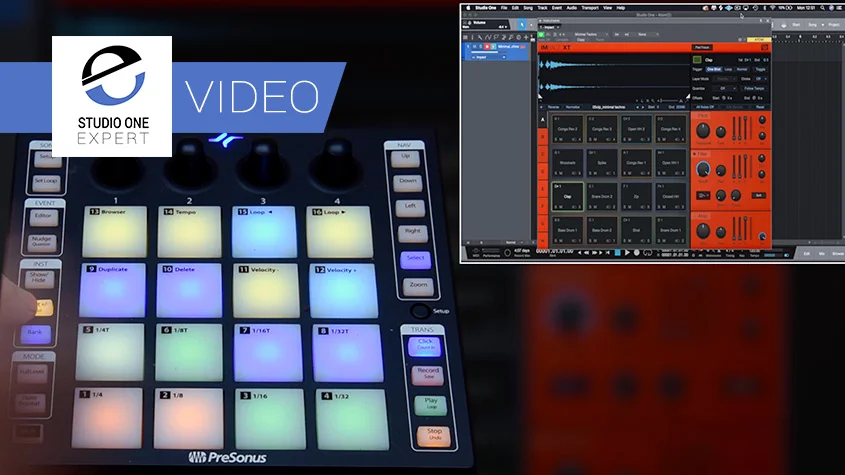Open macOS Spotlight search in the menu bar
The height and width of the screenshot is (475, 845).
(x=822, y=8)
